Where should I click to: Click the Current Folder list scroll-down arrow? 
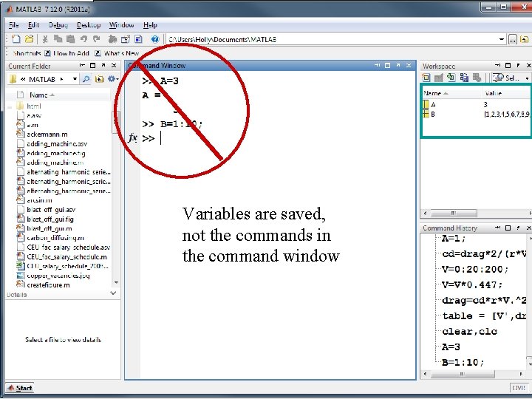pyautogui.click(x=117, y=282)
